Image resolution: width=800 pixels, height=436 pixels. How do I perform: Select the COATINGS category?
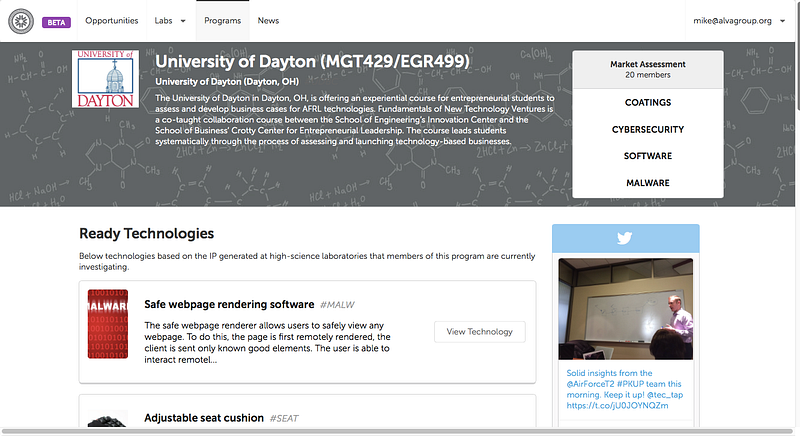pyautogui.click(x=648, y=102)
